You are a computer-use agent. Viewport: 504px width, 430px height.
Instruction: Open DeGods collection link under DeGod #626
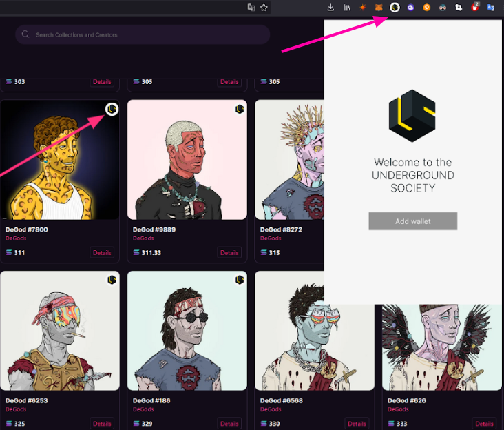(398, 409)
